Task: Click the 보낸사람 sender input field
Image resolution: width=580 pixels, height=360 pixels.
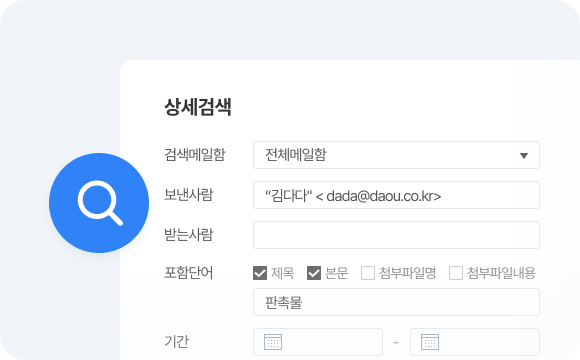Action: (396, 195)
